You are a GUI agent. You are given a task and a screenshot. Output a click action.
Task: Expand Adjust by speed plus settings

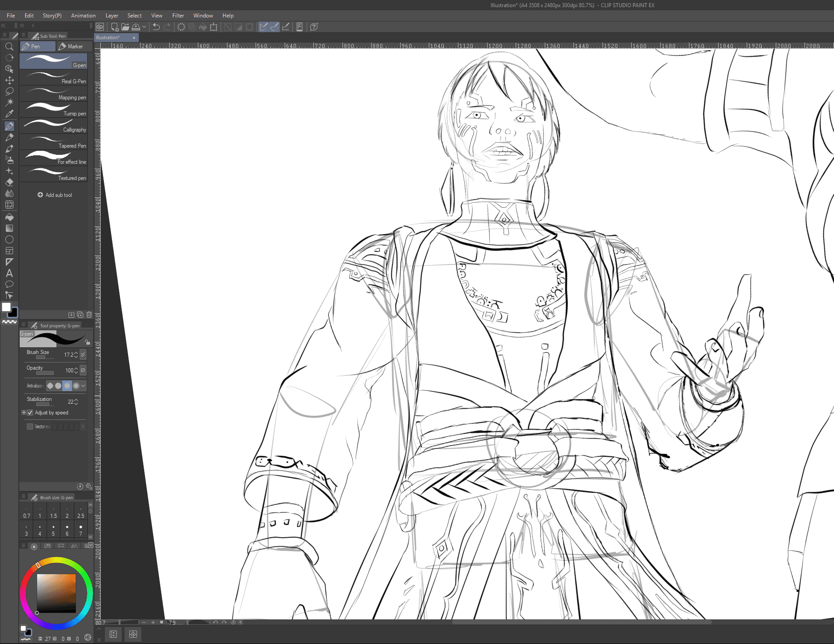click(24, 413)
